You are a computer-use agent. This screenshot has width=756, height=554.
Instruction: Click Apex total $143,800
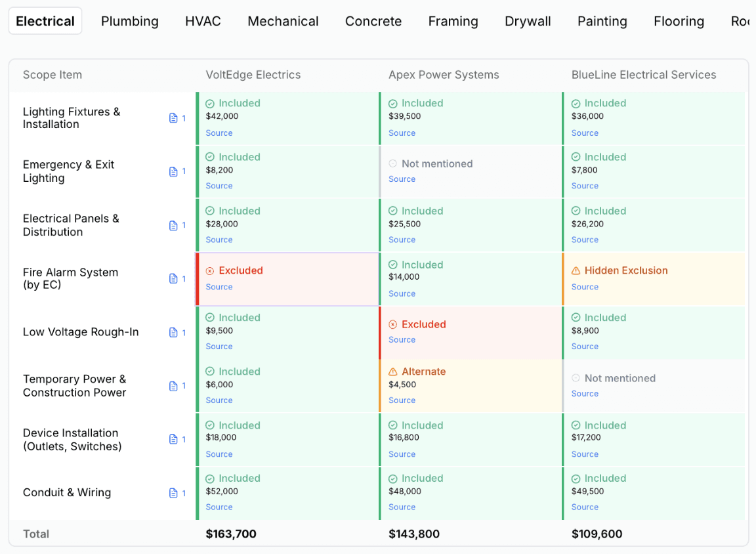(x=414, y=534)
